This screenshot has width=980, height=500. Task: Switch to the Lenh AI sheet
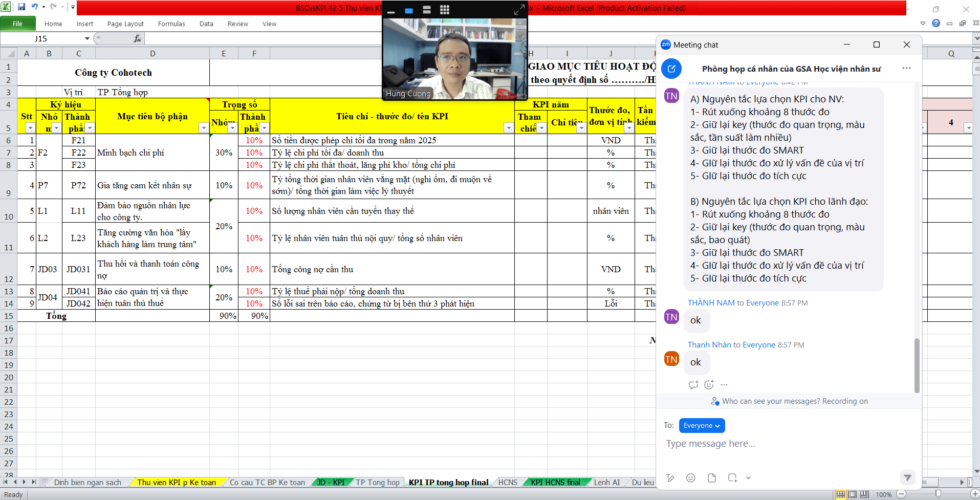[x=607, y=482]
